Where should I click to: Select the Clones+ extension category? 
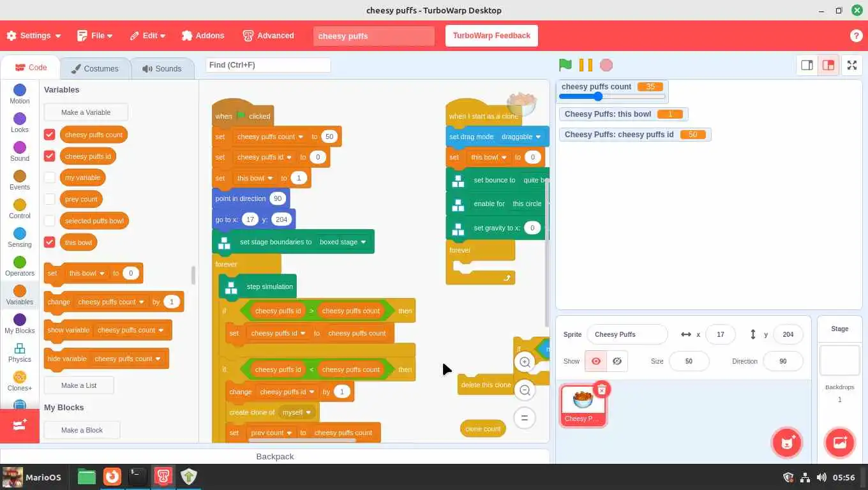[x=20, y=381]
